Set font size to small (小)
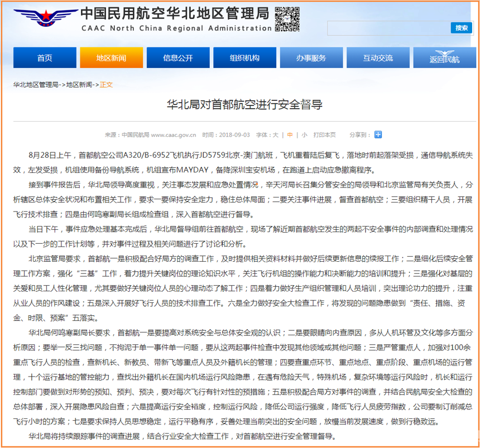 [x=304, y=135]
